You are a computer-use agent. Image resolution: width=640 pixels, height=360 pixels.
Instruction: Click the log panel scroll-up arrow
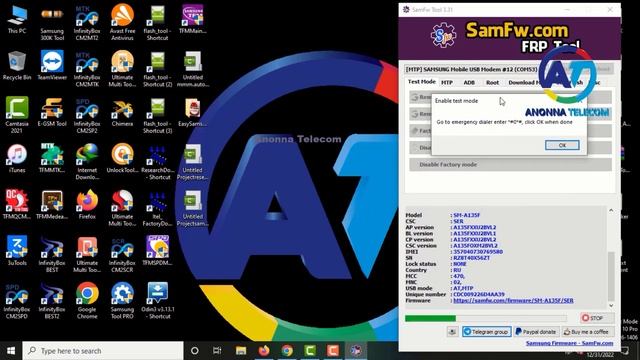[611, 211]
